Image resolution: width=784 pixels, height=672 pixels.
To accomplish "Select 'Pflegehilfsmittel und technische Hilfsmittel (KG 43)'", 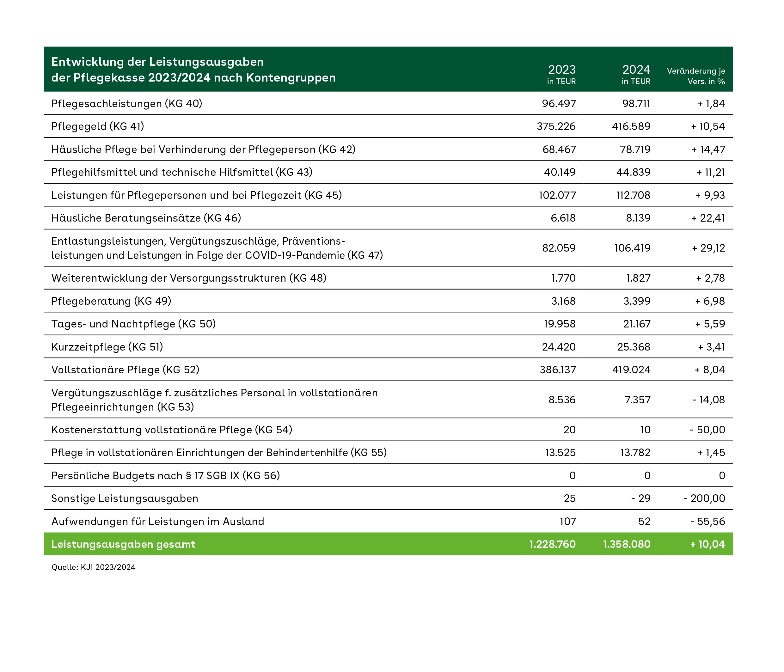I will (x=182, y=172).
